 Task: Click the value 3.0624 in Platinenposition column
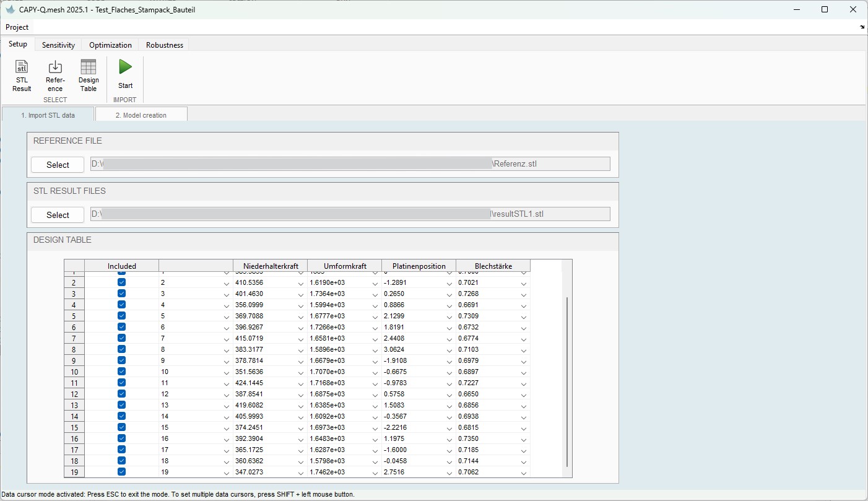pyautogui.click(x=394, y=349)
